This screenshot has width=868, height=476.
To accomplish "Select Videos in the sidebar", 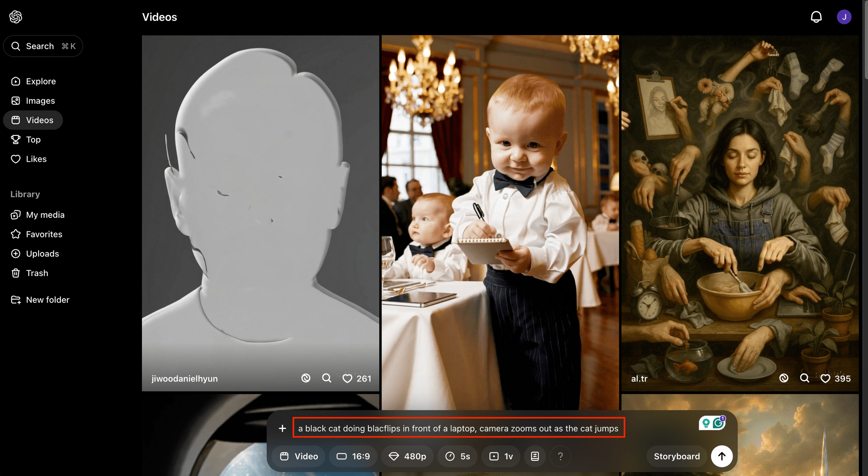I will [x=33, y=120].
